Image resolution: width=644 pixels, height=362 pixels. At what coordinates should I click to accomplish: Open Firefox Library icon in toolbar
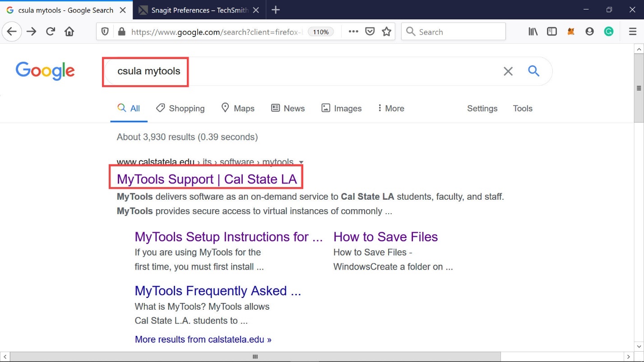point(533,32)
